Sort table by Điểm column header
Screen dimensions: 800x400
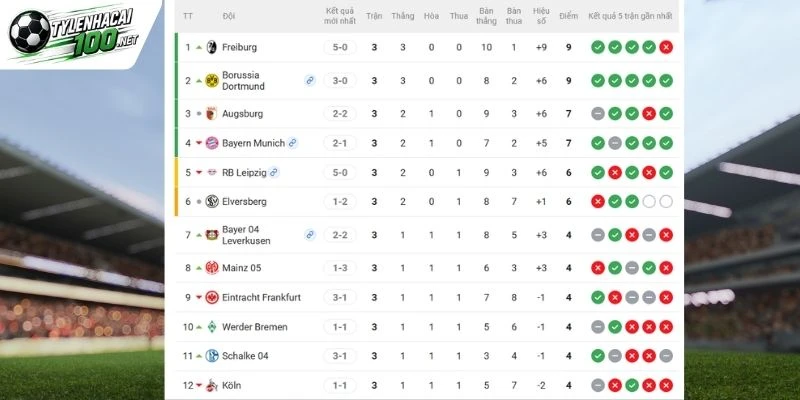[x=568, y=16]
